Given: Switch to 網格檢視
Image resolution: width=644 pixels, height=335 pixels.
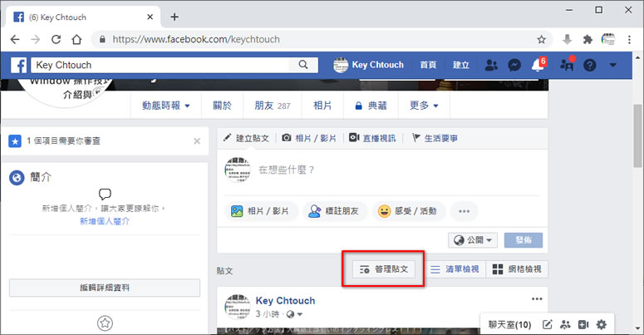Looking at the screenshot, I should 517,269.
